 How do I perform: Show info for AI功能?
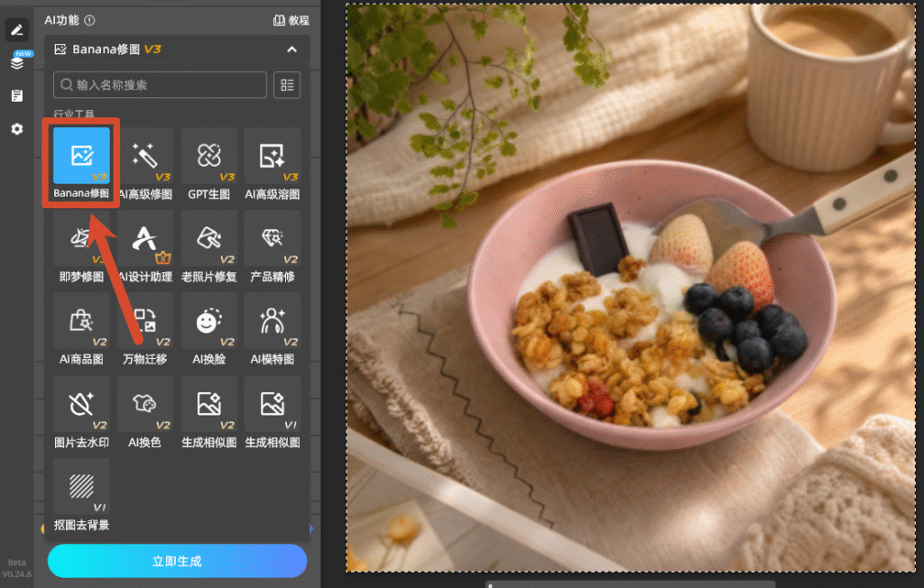pyautogui.click(x=89, y=20)
